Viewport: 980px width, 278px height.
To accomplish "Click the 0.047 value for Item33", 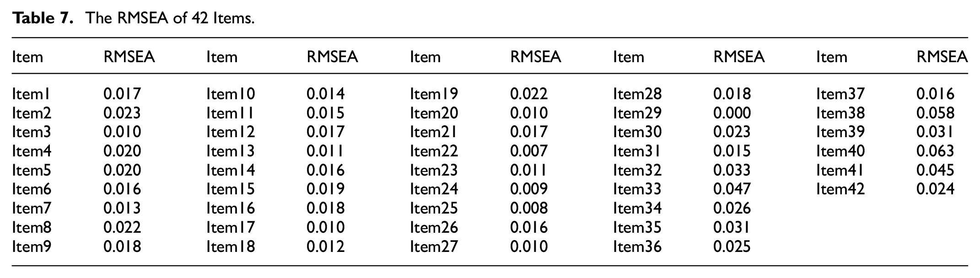I will 732,189.
